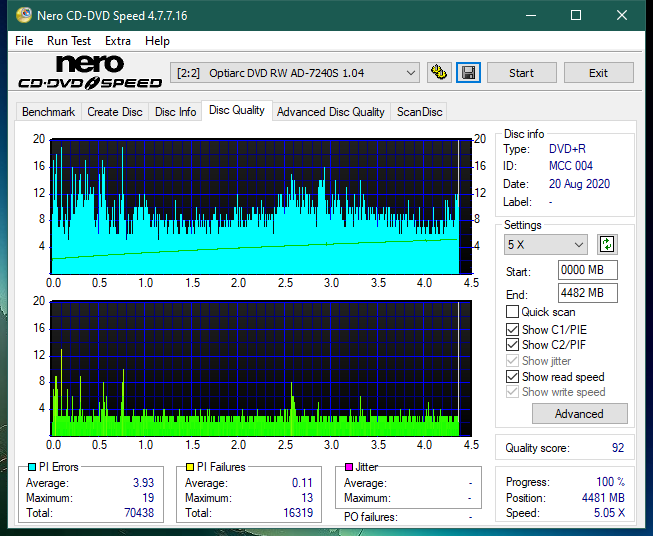Click the Nero CD-DVD Speed logo
Viewport: 653px width, 536px height.
tap(90, 72)
